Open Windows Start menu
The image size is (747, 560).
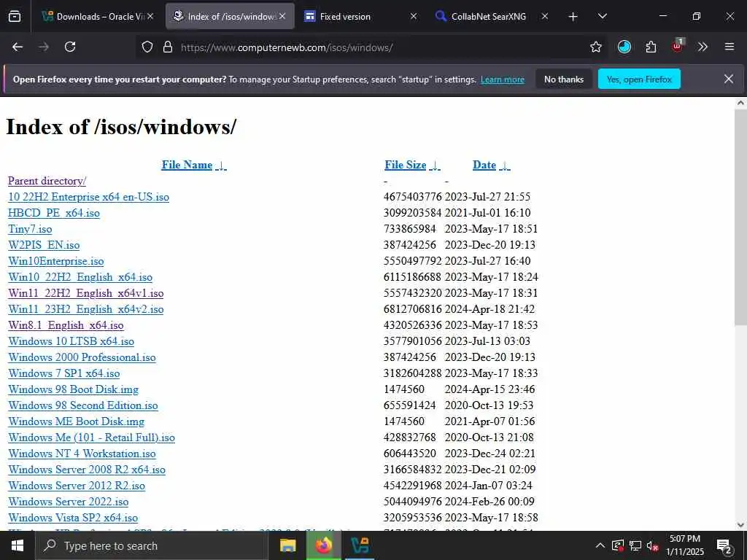[18, 545]
